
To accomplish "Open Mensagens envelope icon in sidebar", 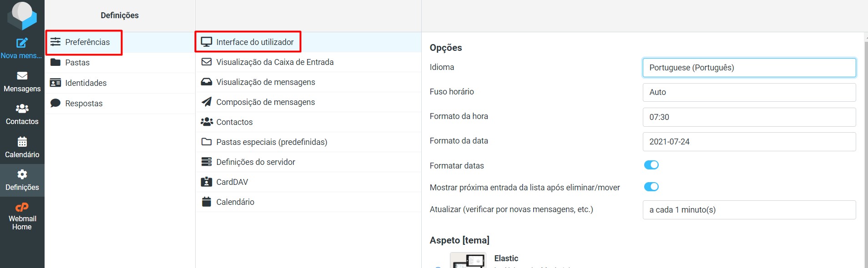I will [x=22, y=76].
